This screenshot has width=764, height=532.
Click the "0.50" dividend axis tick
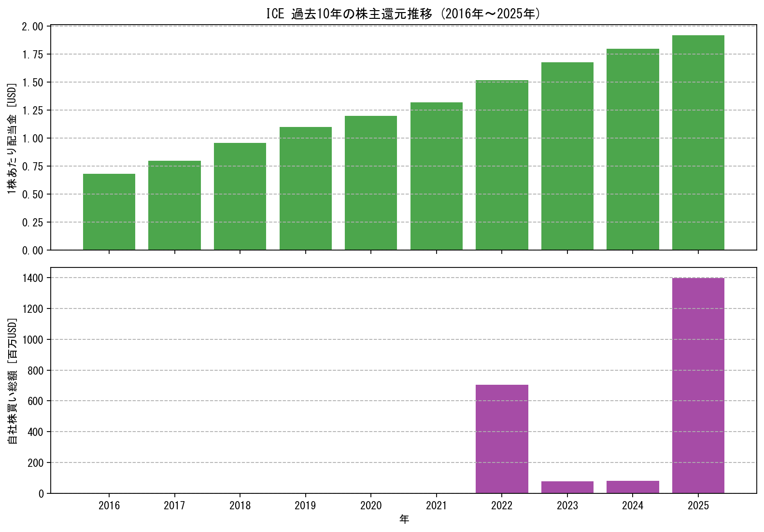33,195
